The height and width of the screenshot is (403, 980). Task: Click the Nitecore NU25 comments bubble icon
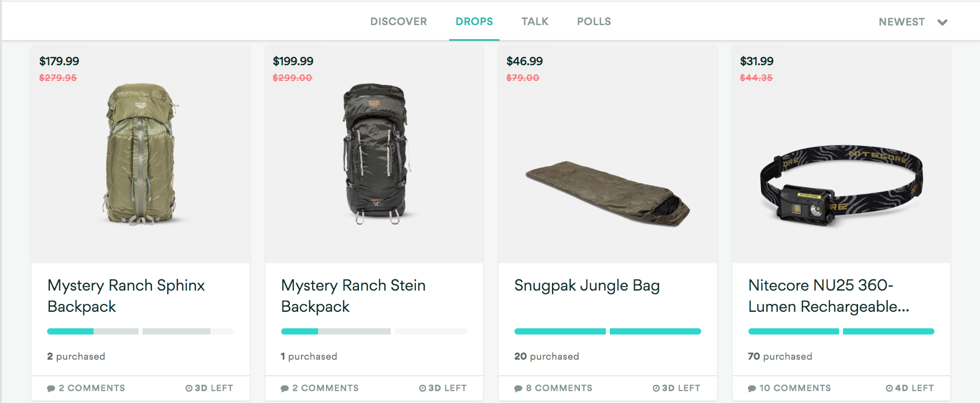tap(752, 388)
